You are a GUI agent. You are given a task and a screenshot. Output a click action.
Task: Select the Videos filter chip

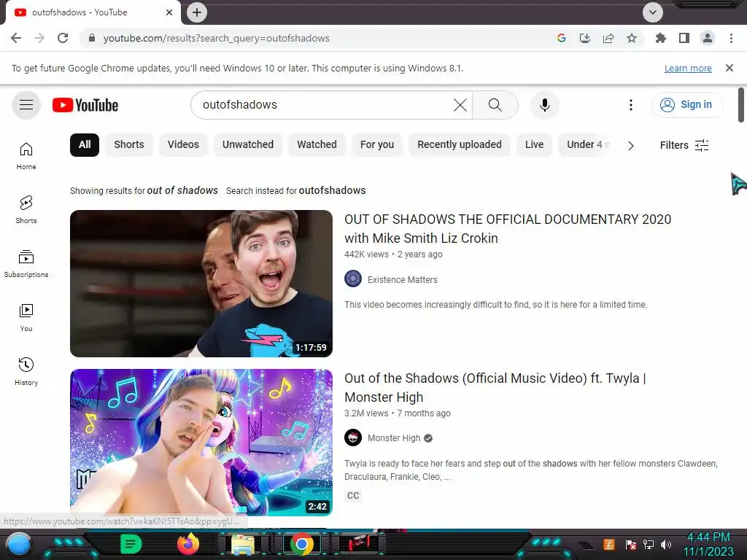pos(183,145)
